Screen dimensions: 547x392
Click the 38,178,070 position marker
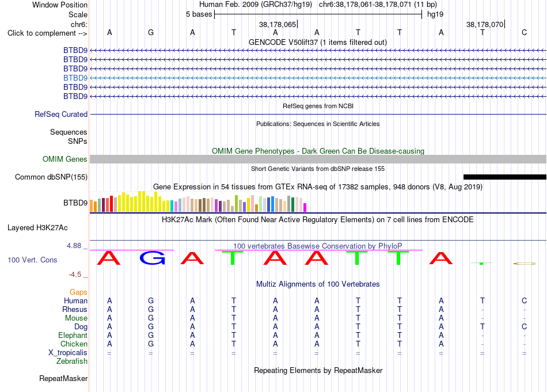point(485,24)
